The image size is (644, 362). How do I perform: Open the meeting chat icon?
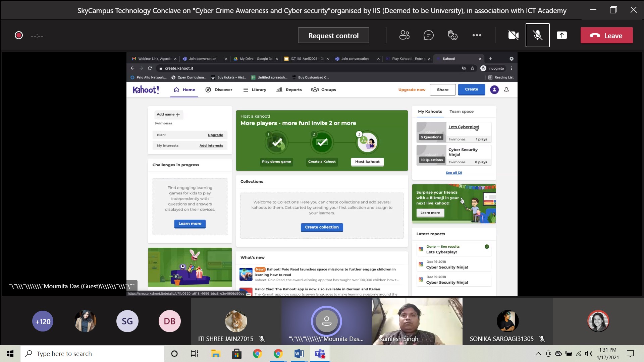click(428, 35)
